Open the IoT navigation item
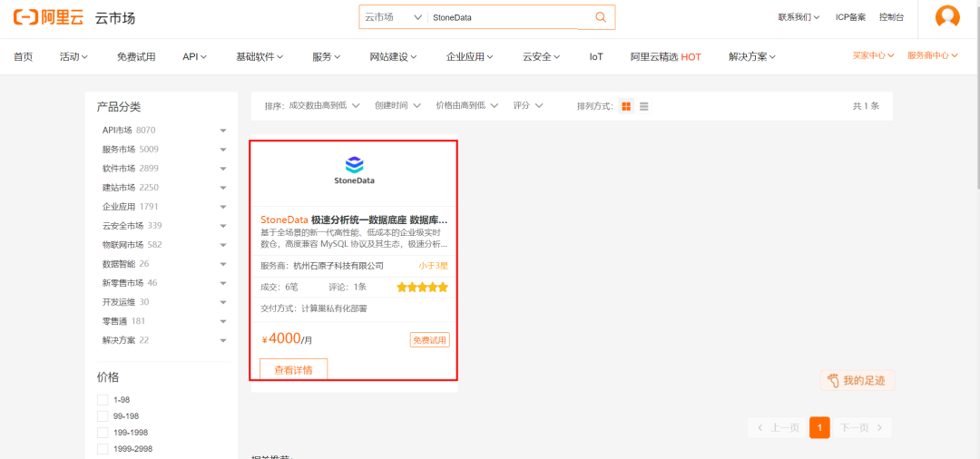 596,57
